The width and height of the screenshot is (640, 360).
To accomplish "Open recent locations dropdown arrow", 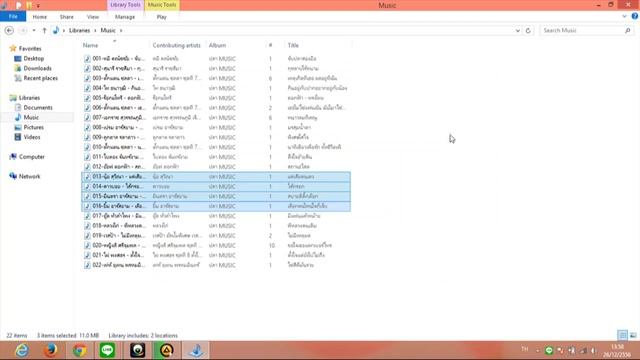I will pos(34,31).
